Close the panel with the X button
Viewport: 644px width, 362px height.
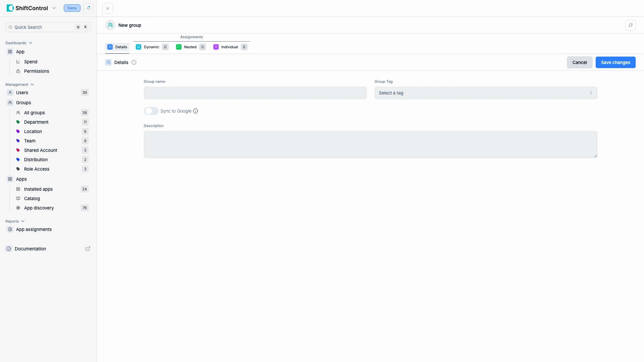pos(108,8)
